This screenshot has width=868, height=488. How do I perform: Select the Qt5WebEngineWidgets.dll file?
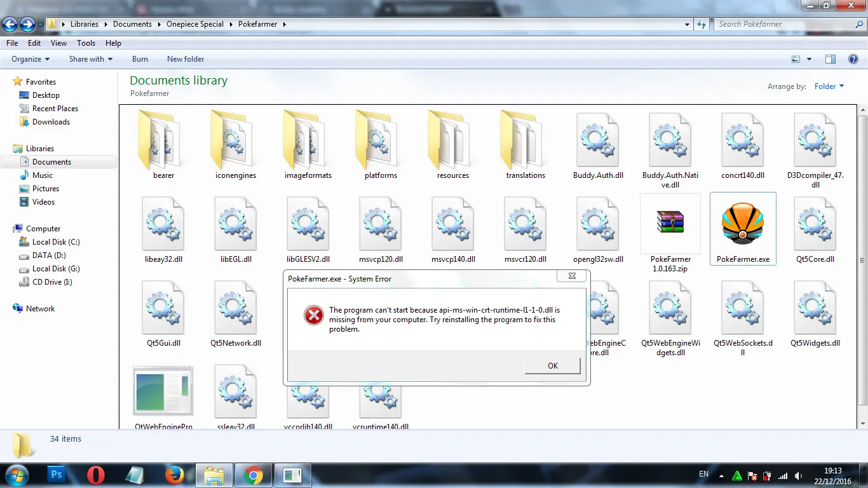670,318
